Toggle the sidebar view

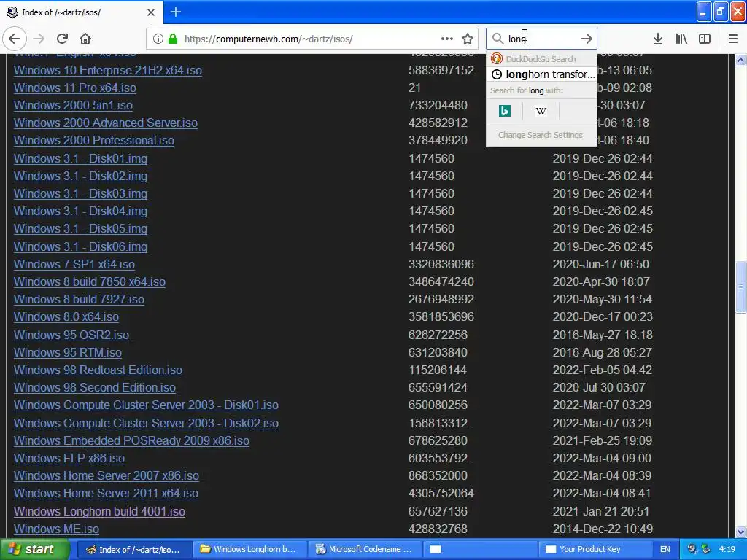(x=705, y=39)
